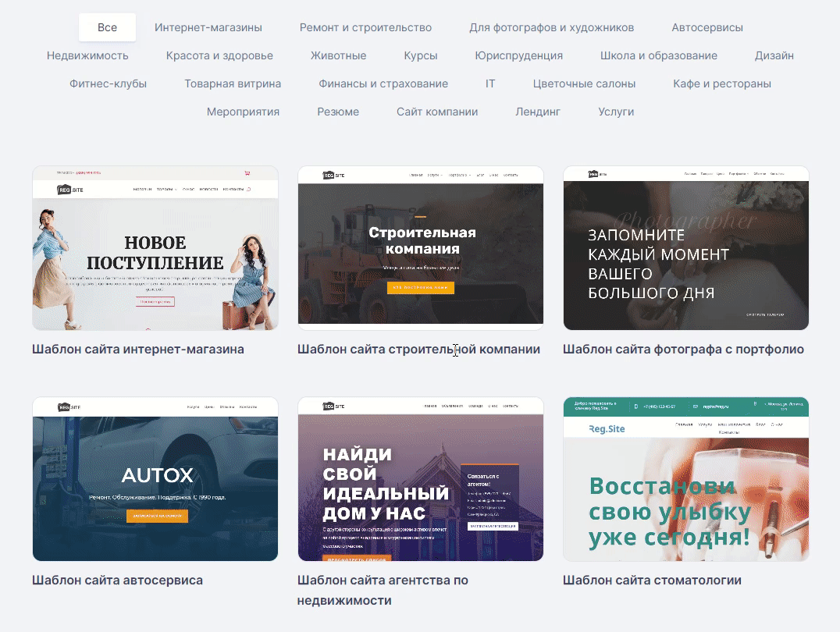
Task: Click the cart icon in store template preview
Action: (247, 173)
